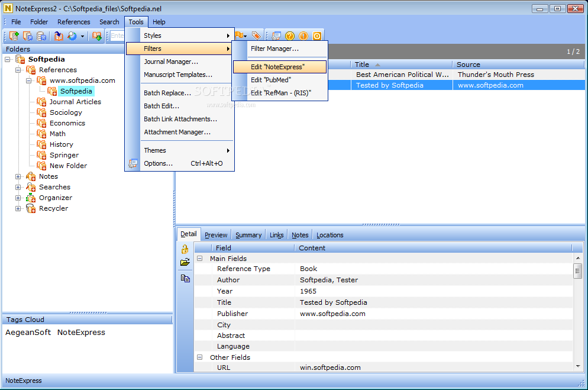Open the Themes submenu

pos(180,150)
